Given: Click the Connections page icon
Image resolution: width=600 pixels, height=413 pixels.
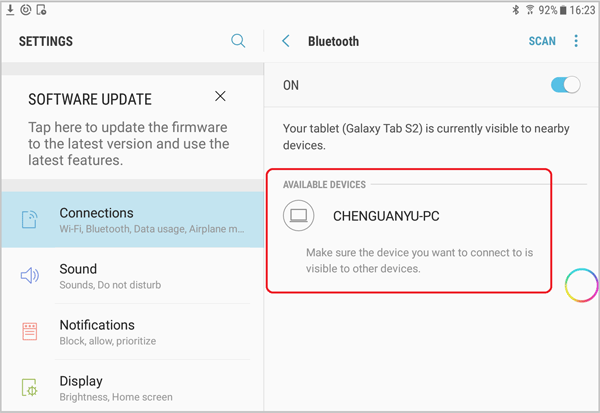Looking at the screenshot, I should 29,219.
